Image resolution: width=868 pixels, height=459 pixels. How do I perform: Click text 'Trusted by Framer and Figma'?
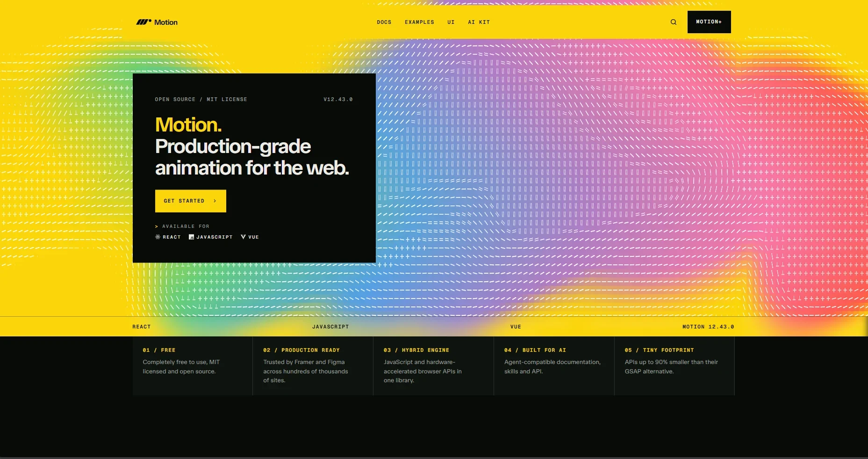(x=304, y=362)
